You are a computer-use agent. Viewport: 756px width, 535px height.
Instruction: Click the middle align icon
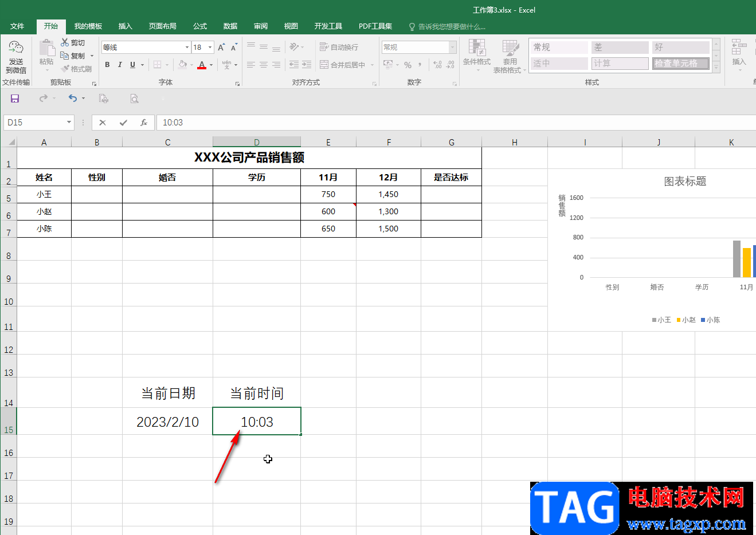[264, 47]
